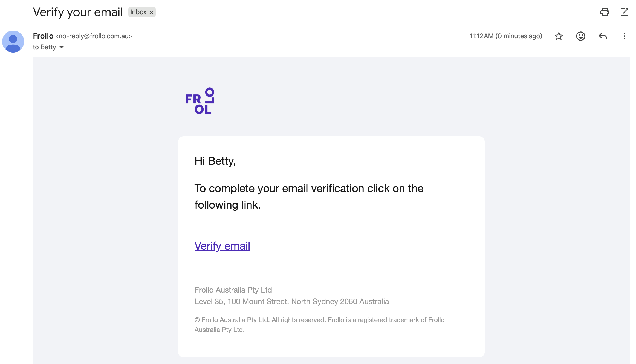Remove the Inbox label with the x
Viewport: 636px width, 364px height.
(x=151, y=12)
